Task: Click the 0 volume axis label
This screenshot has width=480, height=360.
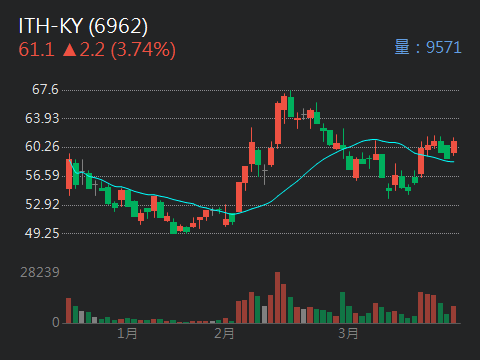Action: [56, 322]
